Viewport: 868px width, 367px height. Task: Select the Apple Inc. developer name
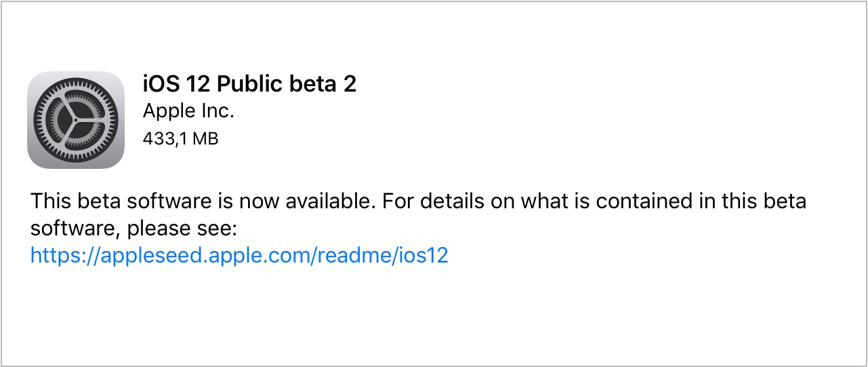[x=188, y=111]
